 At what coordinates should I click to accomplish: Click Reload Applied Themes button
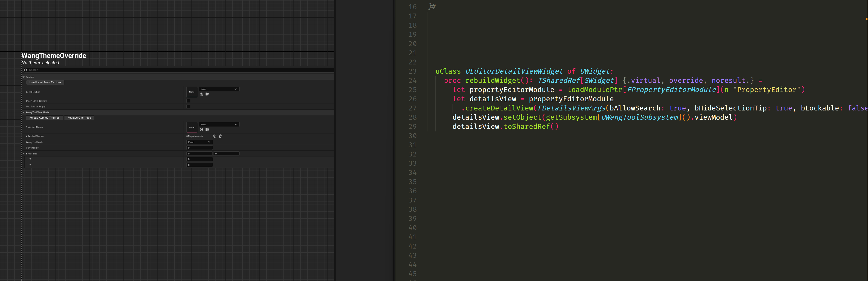[44, 118]
